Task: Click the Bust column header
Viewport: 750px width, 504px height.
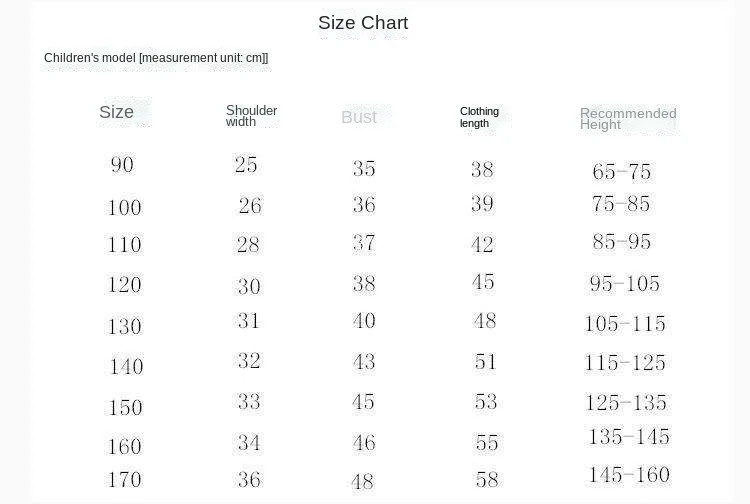Action: coord(359,117)
